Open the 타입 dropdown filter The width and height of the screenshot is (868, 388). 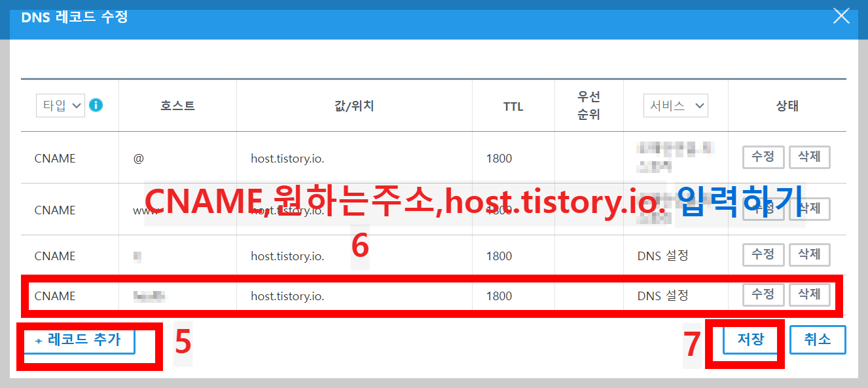[x=60, y=105]
